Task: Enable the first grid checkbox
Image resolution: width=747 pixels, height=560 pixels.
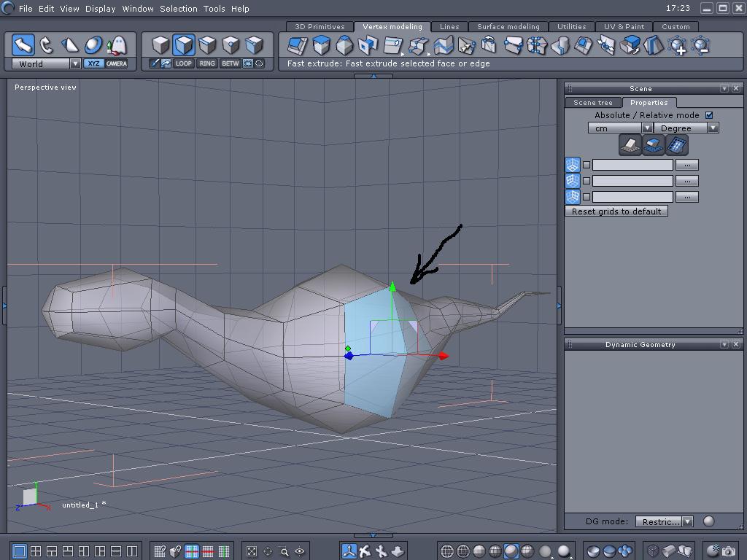Action: tap(587, 165)
